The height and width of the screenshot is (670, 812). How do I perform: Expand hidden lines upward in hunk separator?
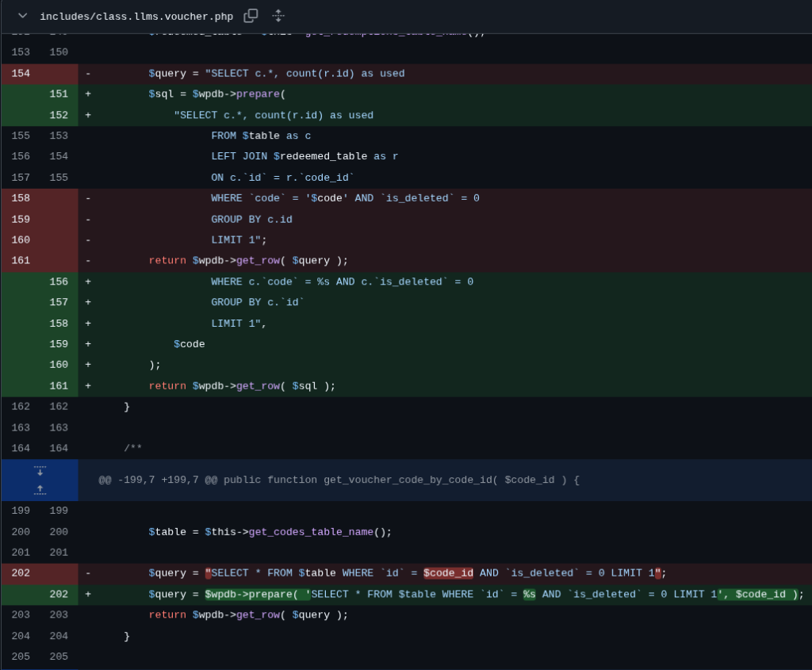pyautogui.click(x=40, y=489)
